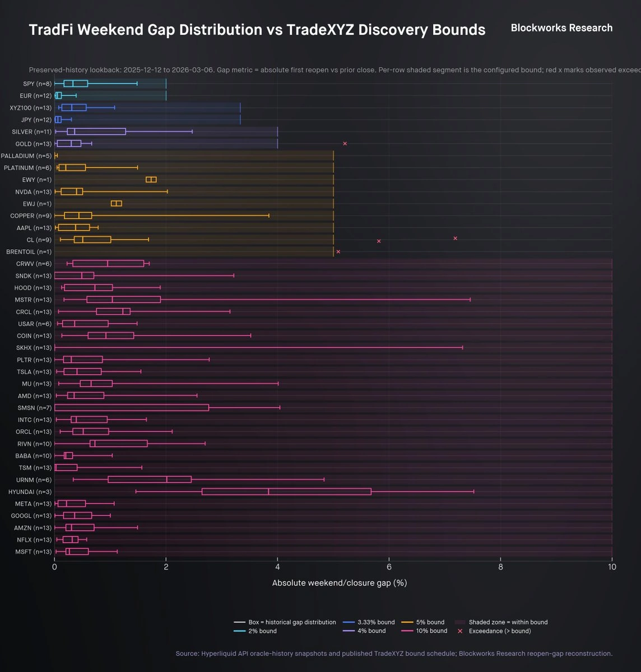Click the x-axis tick label '10'

coord(612,567)
